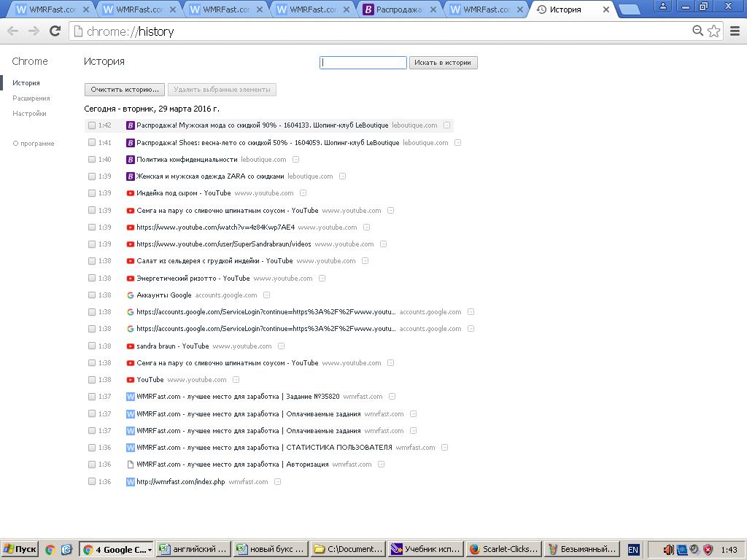Open dropdown for 'Задание №35820' entry
747x560 pixels.
[x=392, y=397]
